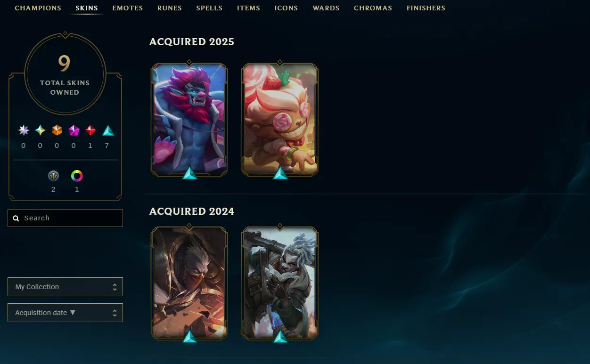Click the magnifier icon in Search
Screen dimensions: 590x364
[16, 218]
